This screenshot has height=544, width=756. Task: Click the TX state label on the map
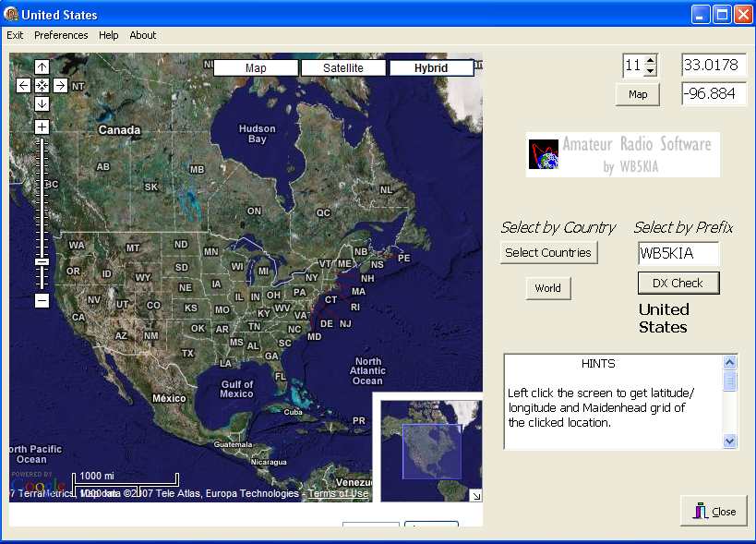point(187,353)
